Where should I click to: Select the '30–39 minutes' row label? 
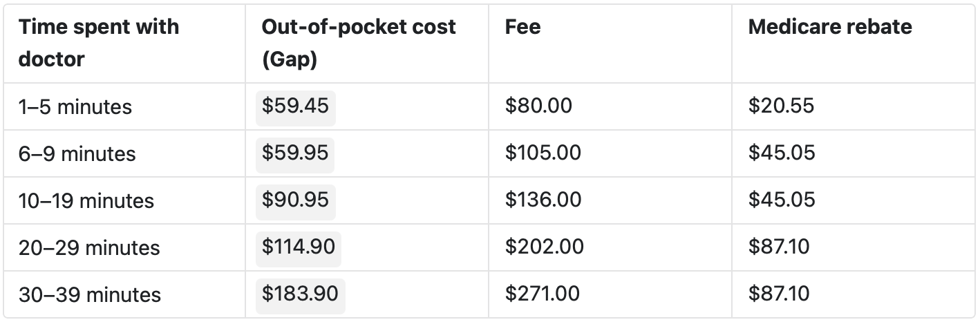(x=89, y=294)
